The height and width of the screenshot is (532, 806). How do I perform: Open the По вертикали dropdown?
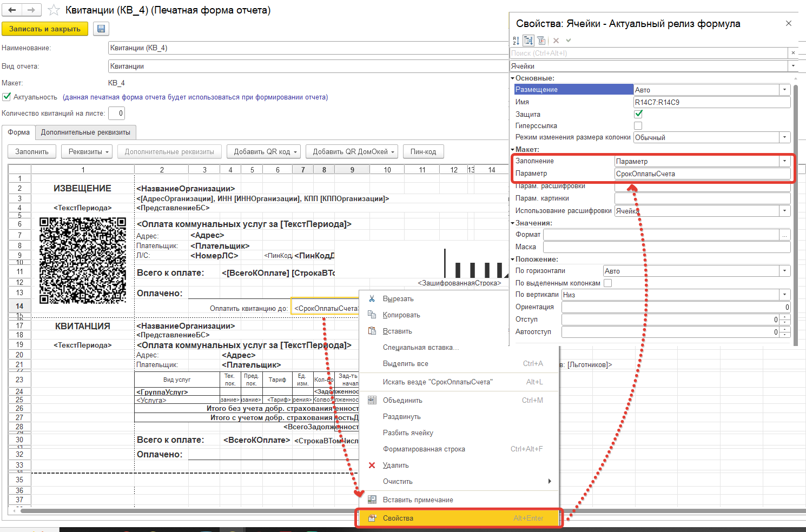pos(784,295)
